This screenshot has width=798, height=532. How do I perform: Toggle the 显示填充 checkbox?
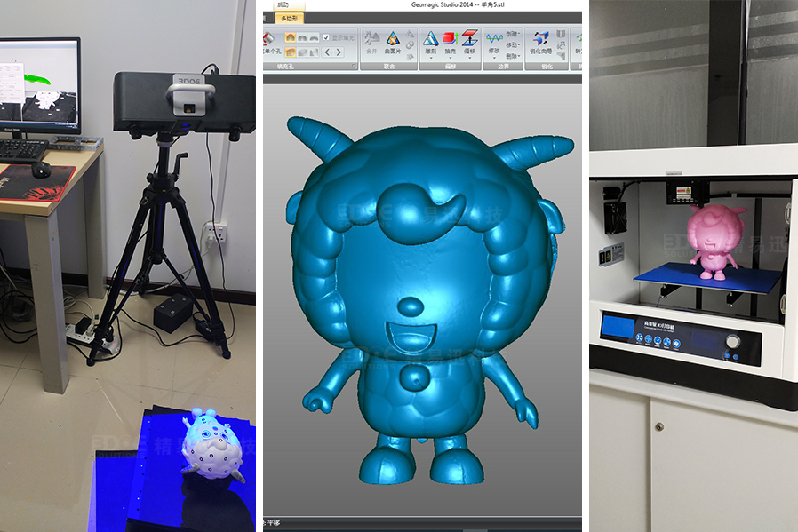click(326, 37)
